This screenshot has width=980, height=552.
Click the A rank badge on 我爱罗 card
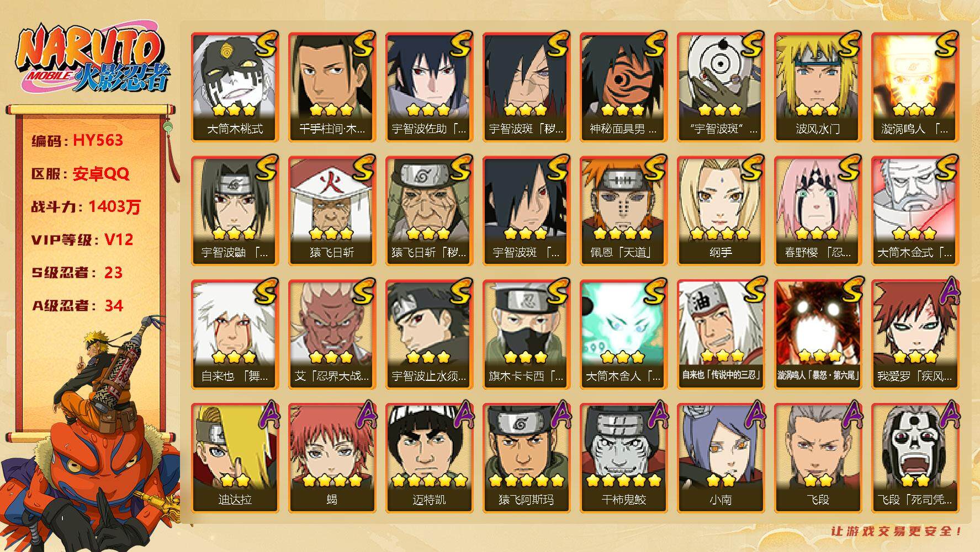tap(948, 291)
